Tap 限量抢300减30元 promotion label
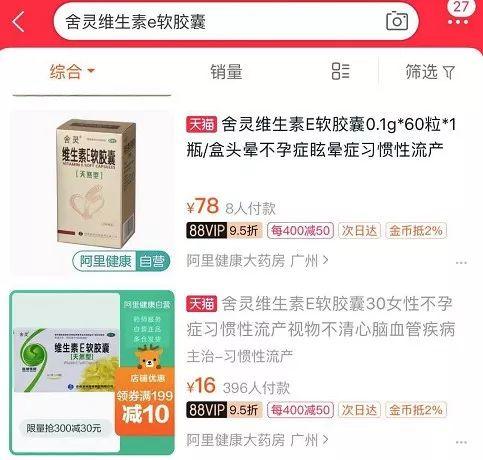Viewport: 483px width, 460px height. pos(64,428)
